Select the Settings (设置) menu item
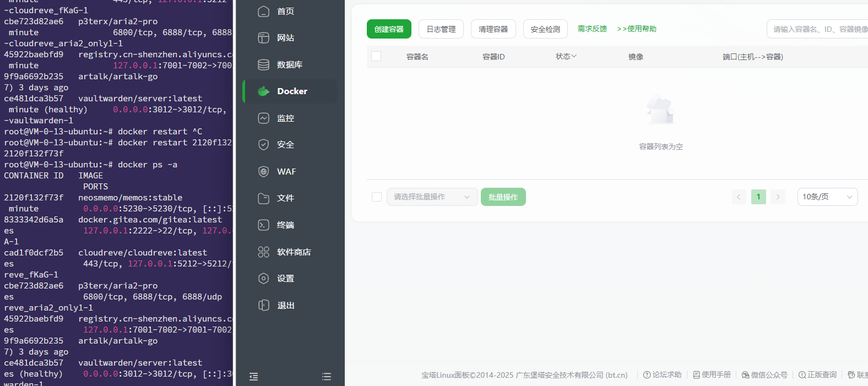This screenshot has width=868, height=386. 285,279
